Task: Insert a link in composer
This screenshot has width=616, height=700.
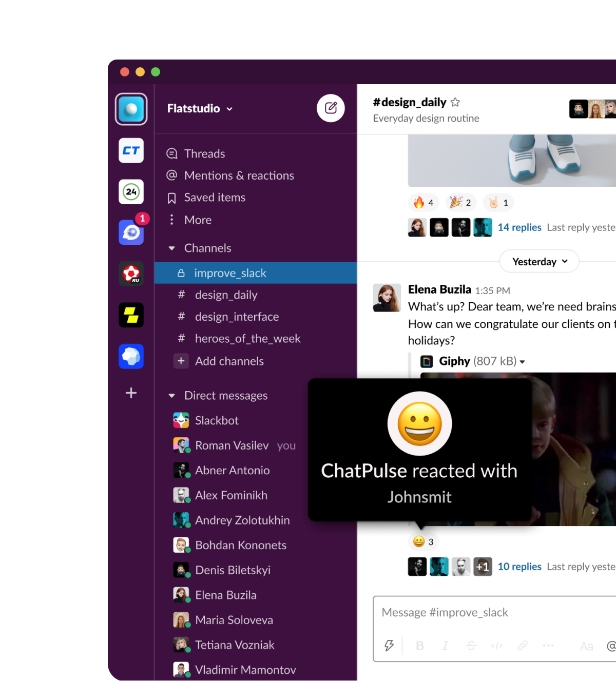Action: click(x=523, y=646)
